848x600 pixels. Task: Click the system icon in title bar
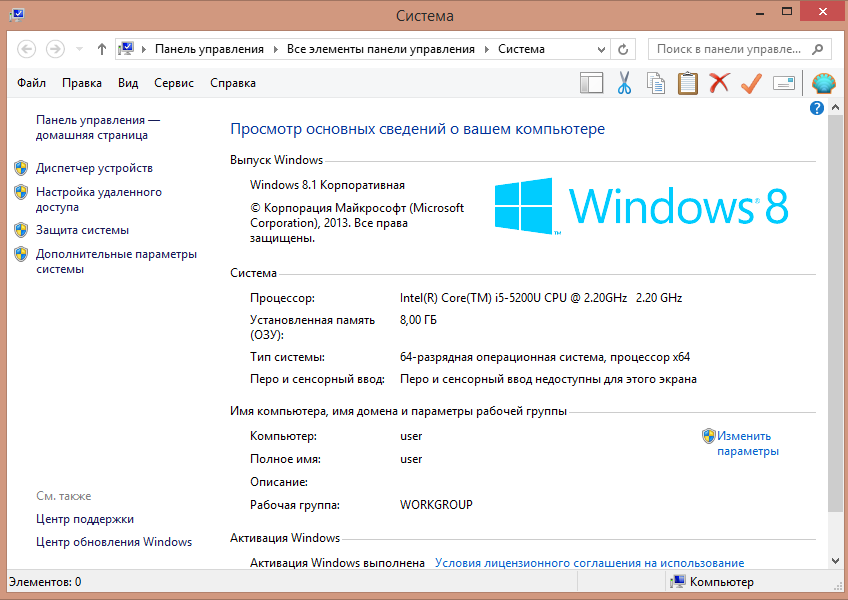click(x=17, y=15)
